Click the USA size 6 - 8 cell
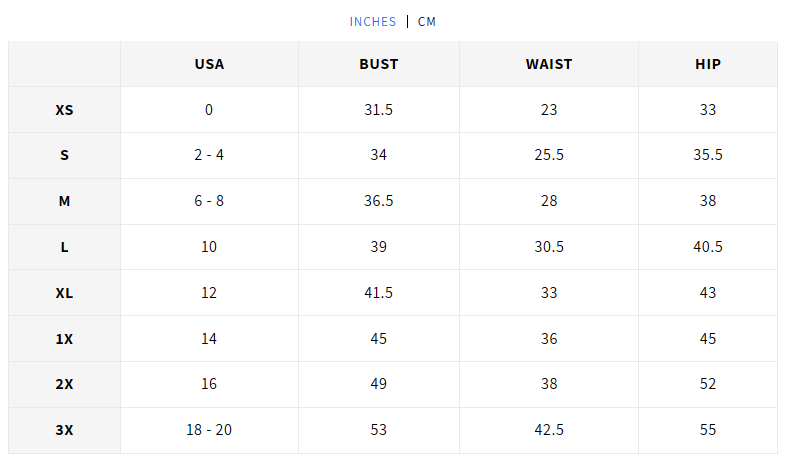This screenshot has height=469, width=787. point(209,201)
